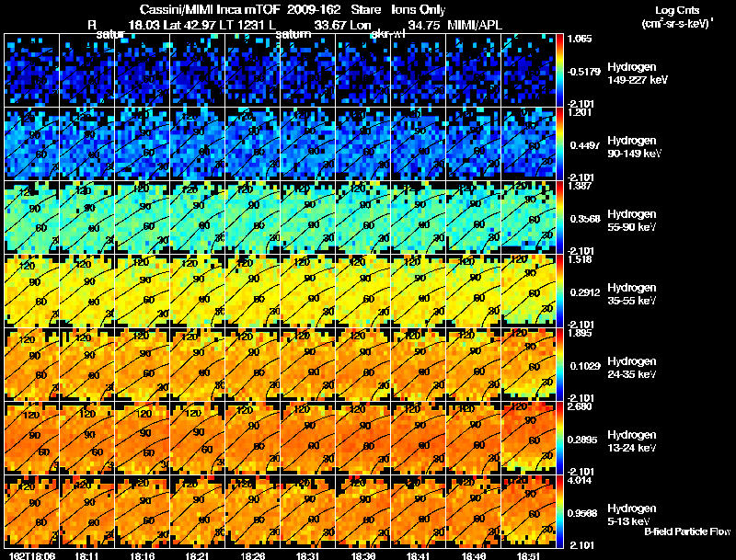736x560 pixels.
Task: Click the '(cm²-sr-s-keV)' units label
Action: [x=677, y=24]
